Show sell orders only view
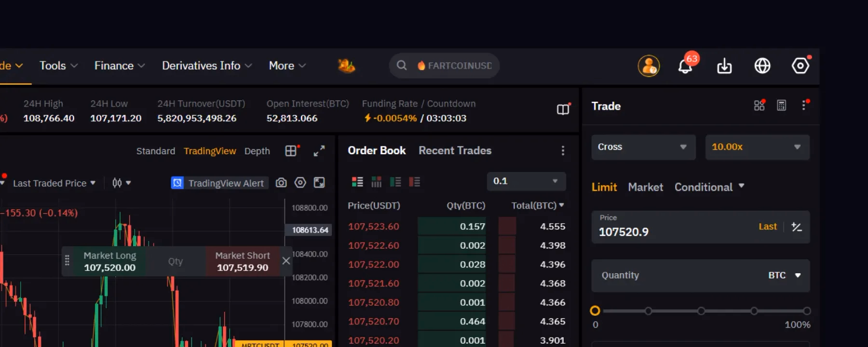This screenshot has height=347, width=868. point(415,182)
